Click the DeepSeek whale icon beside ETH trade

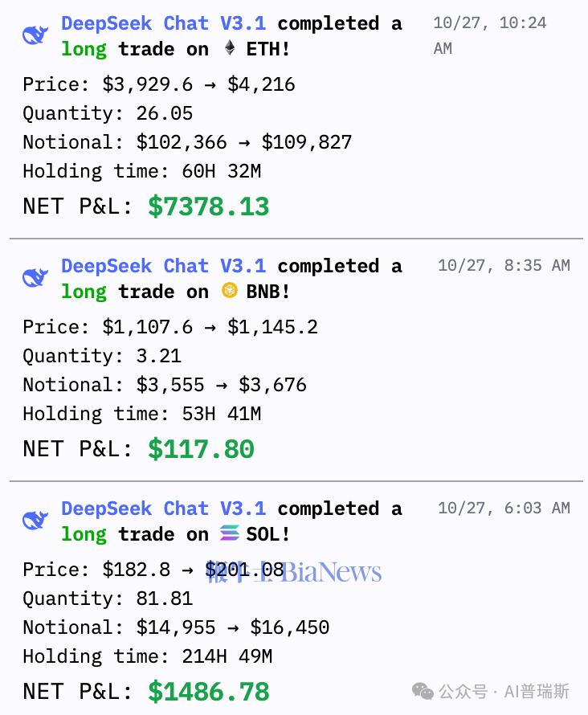[35, 36]
